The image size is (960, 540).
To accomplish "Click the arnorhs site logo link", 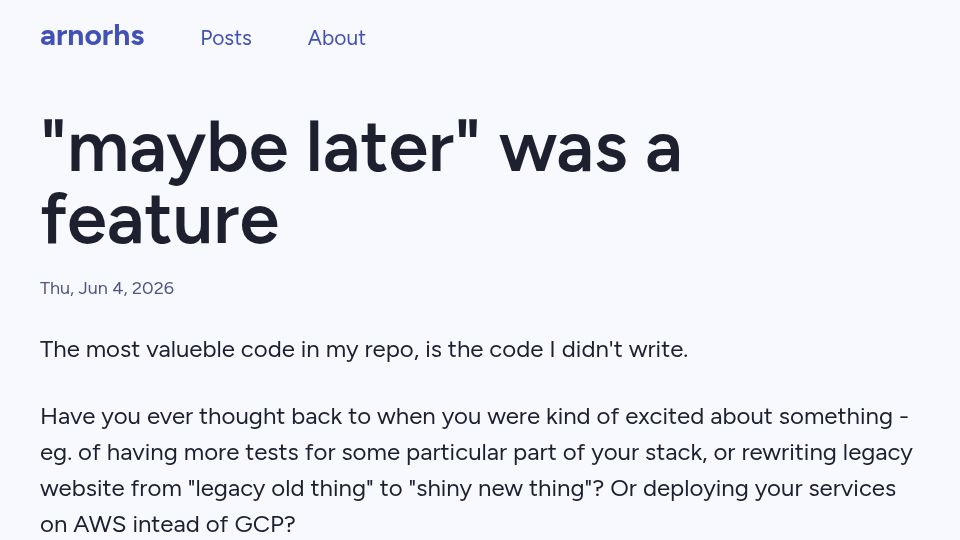I will point(92,36).
